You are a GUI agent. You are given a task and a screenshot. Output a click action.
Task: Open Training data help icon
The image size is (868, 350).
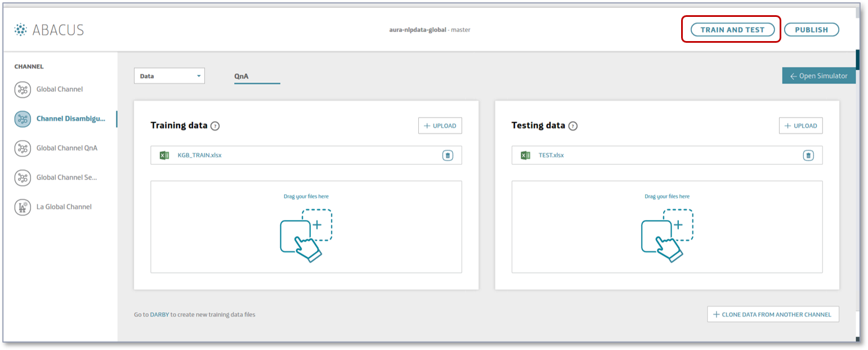pyautogui.click(x=215, y=126)
